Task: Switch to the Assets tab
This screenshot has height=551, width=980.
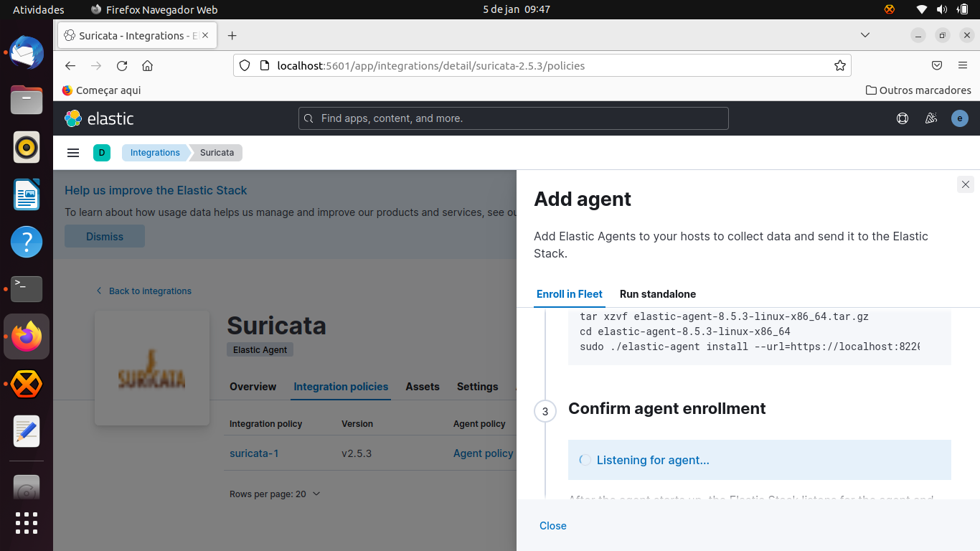Action: pyautogui.click(x=423, y=387)
